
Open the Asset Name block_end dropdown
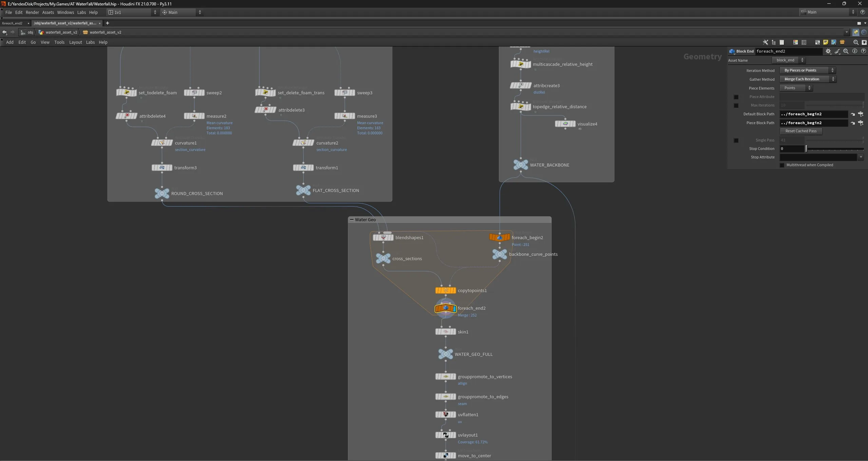coord(789,60)
